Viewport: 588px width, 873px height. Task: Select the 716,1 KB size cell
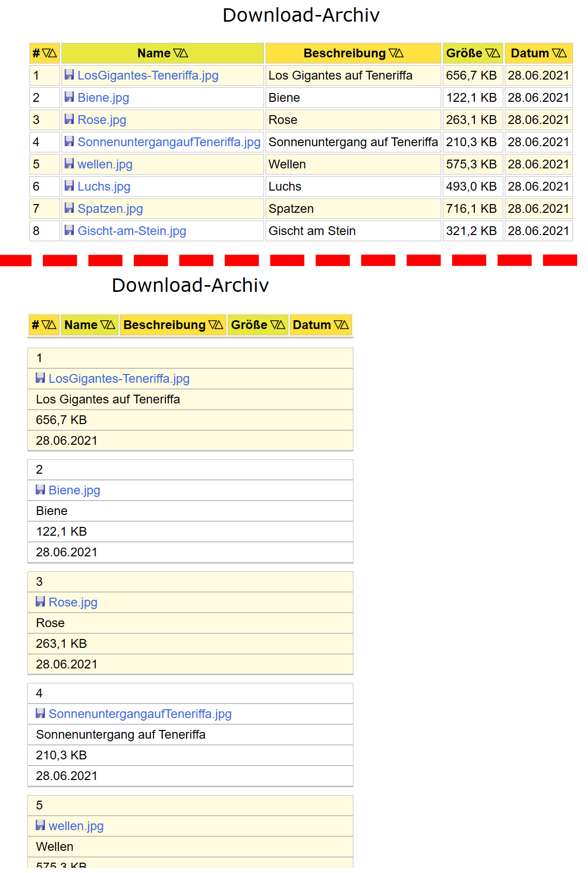tap(471, 209)
